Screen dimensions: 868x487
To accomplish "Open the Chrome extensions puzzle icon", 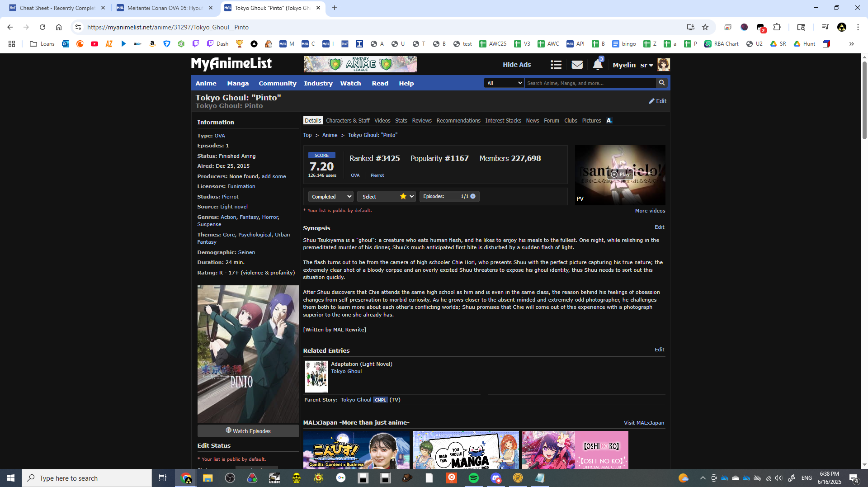I will pyautogui.click(x=777, y=27).
